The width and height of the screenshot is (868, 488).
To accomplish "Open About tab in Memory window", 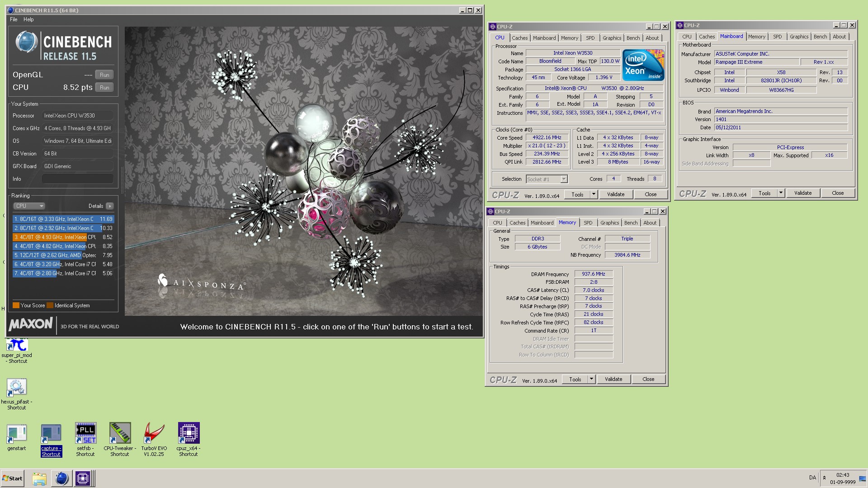I will (x=650, y=223).
